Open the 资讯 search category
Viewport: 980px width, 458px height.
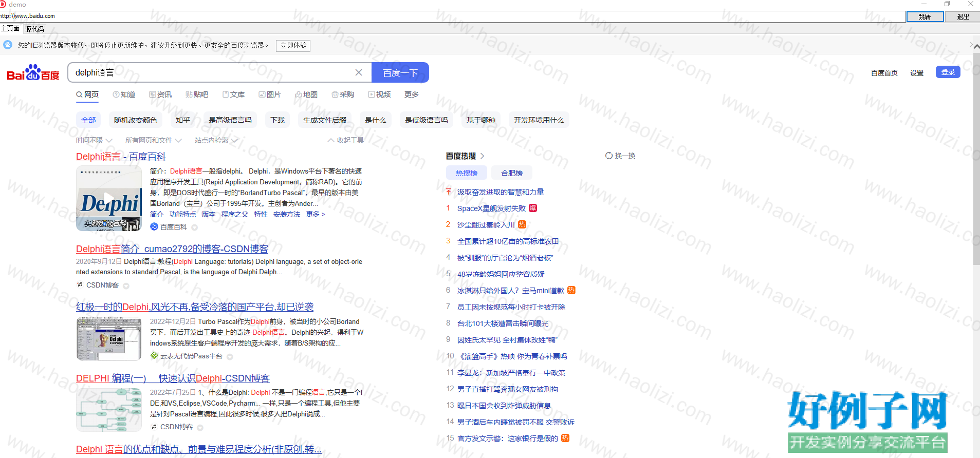[x=160, y=94]
